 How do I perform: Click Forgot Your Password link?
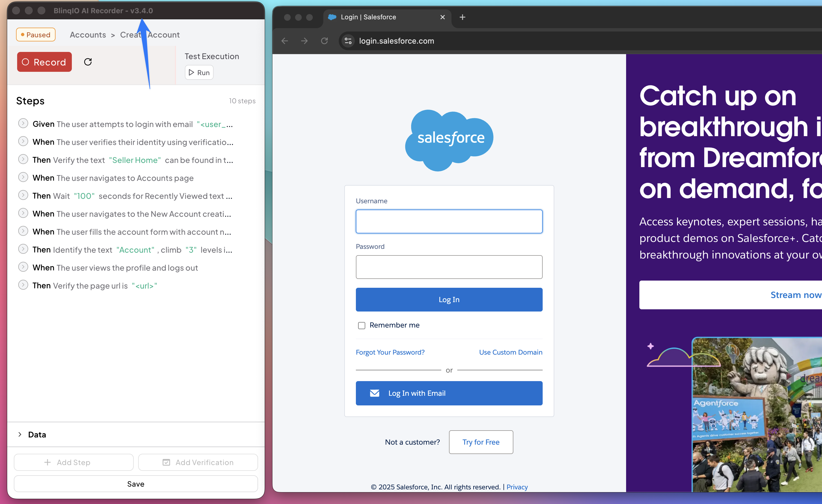390,352
